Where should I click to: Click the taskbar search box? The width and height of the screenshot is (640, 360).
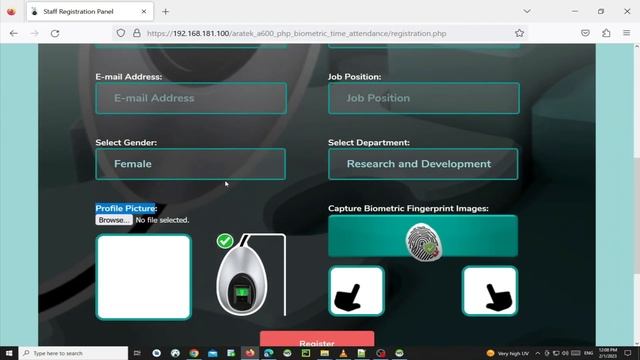[x=73, y=353]
